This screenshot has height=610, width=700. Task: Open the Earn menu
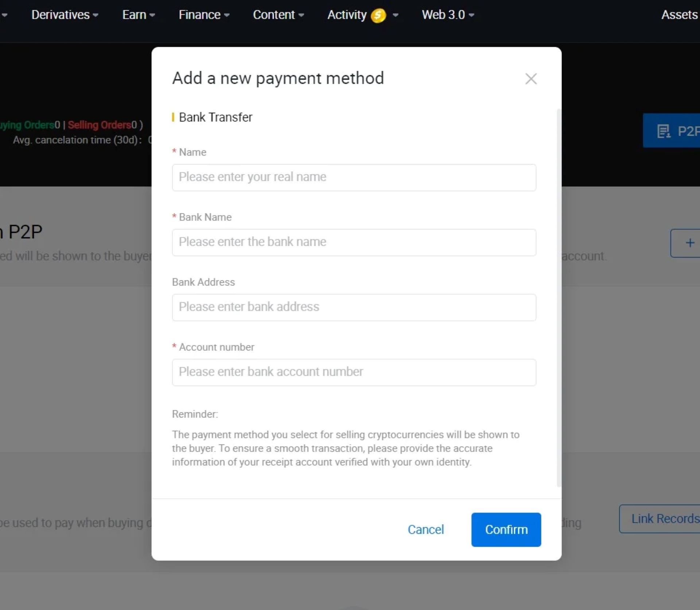tap(139, 15)
